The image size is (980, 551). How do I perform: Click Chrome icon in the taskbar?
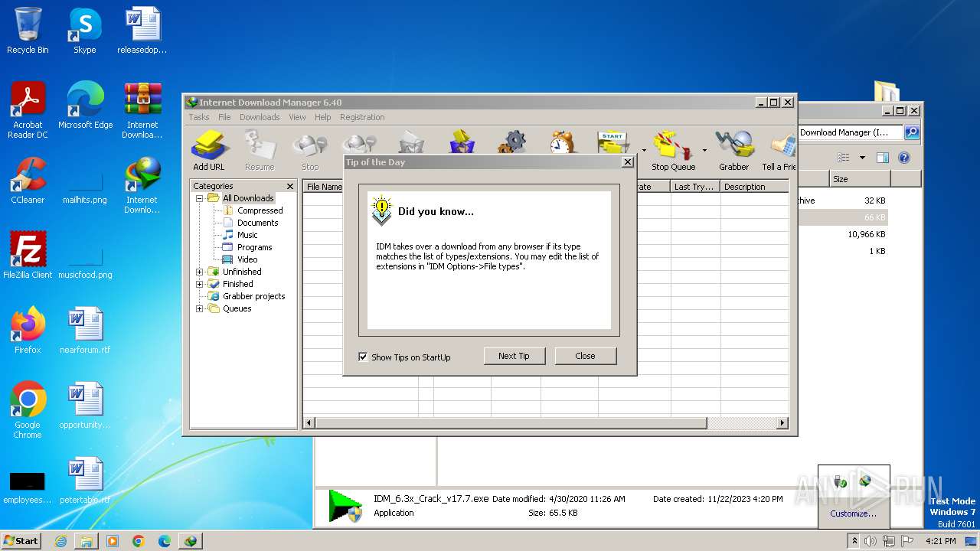pyautogui.click(x=138, y=541)
